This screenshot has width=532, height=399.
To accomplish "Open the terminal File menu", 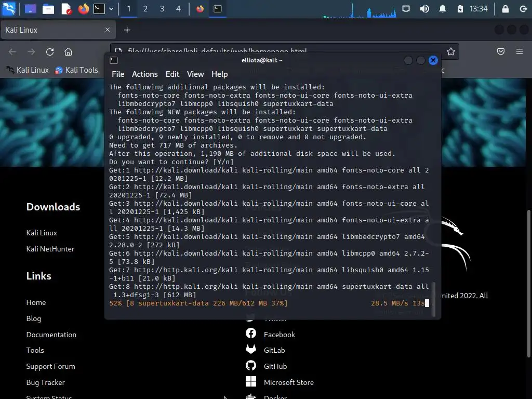I will pos(118,74).
